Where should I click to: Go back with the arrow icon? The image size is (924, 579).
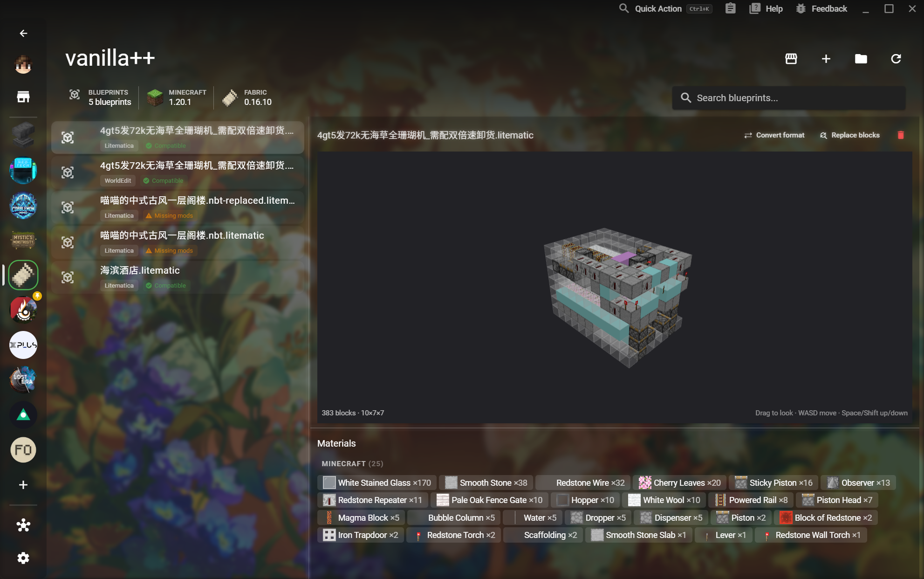tap(23, 34)
